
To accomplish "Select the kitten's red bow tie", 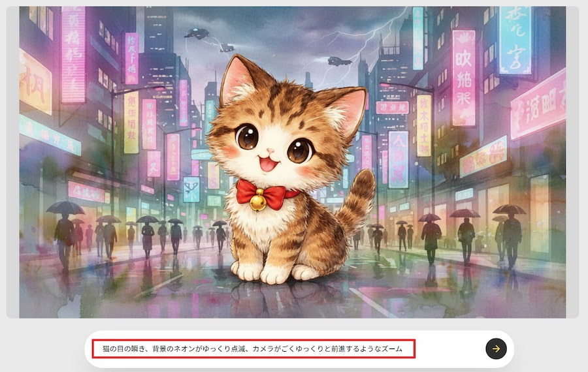I will point(267,195).
